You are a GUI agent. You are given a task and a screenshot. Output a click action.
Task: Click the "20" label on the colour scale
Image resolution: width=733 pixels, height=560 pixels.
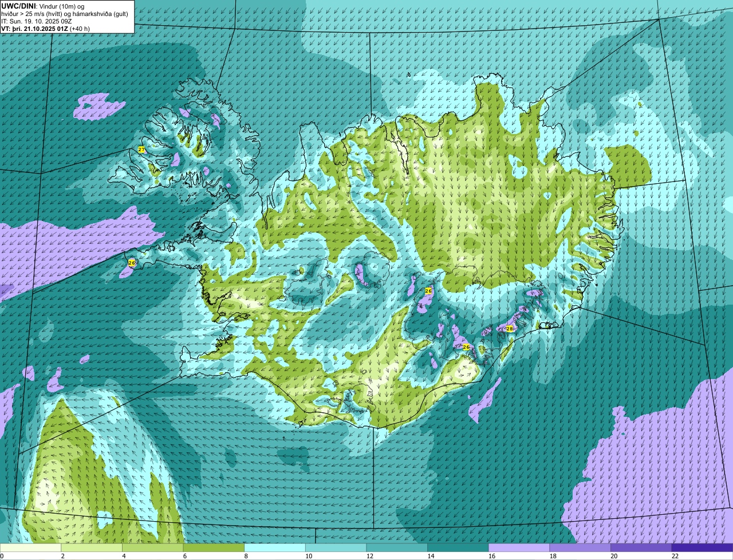614,555
